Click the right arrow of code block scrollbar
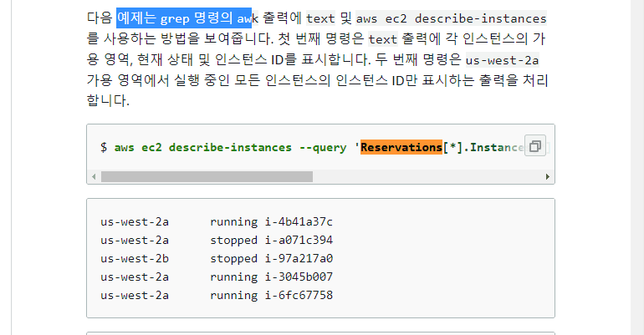Viewport: 644px width, 335px height. (x=548, y=177)
